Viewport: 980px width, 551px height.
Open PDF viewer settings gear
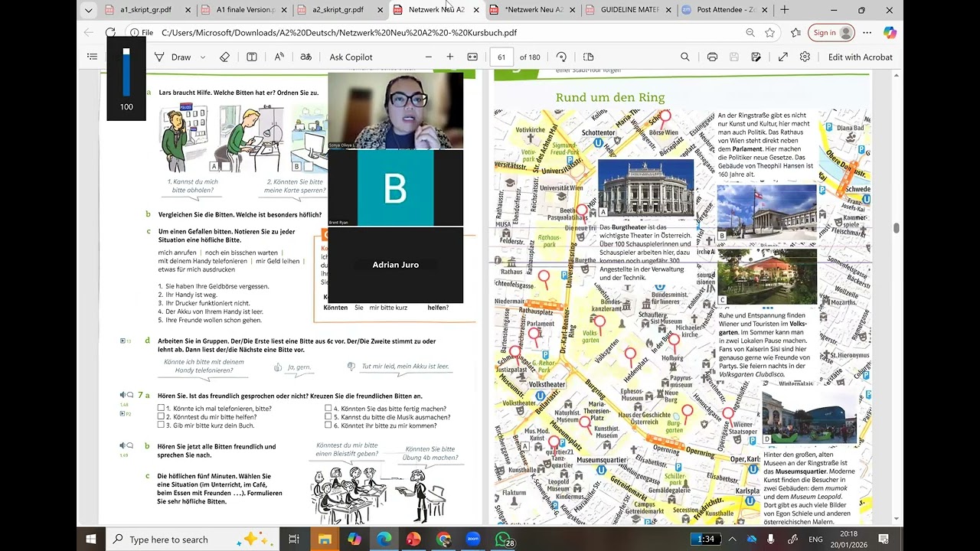click(805, 57)
